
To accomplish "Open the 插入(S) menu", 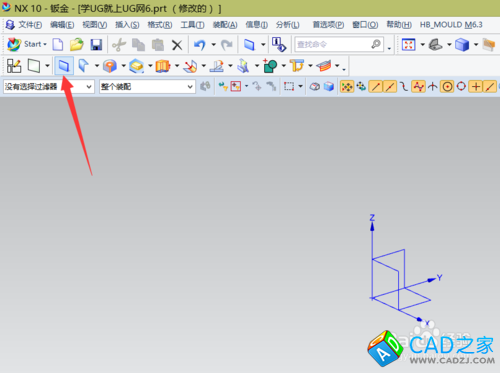I will tap(127, 25).
